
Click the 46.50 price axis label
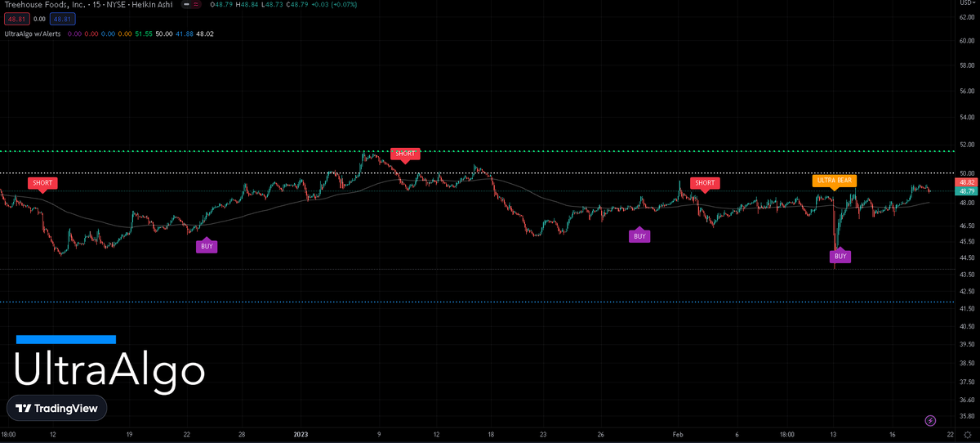pos(969,225)
